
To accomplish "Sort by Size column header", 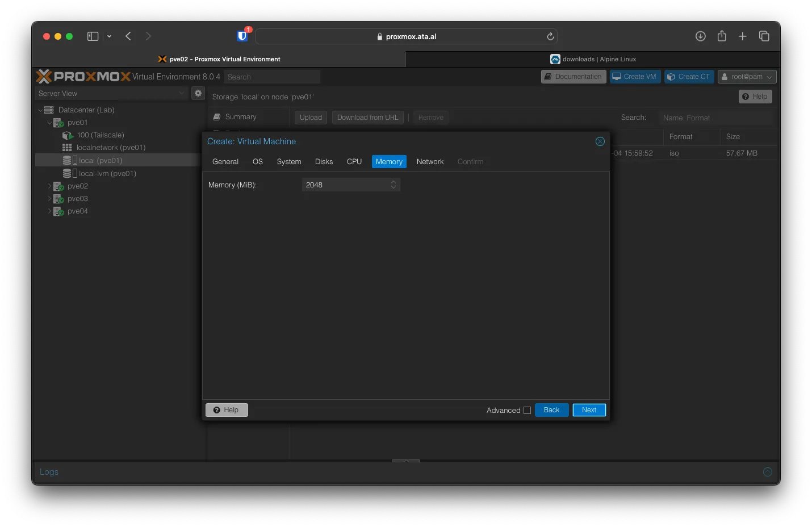I will [x=748, y=137].
